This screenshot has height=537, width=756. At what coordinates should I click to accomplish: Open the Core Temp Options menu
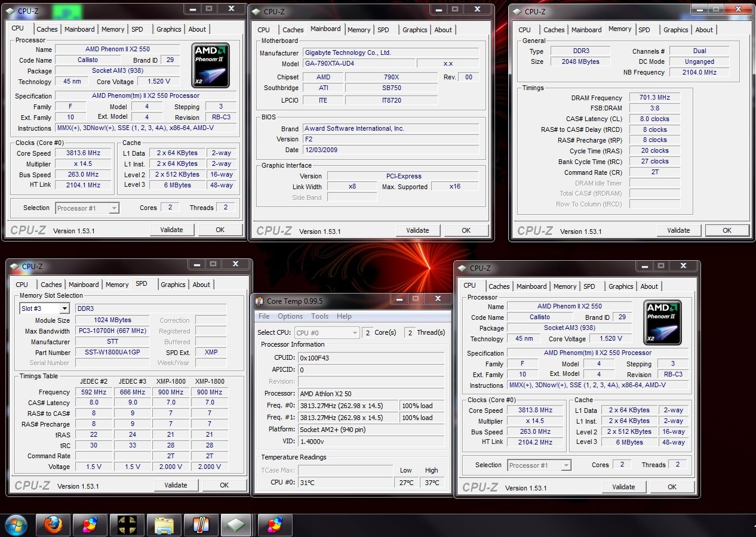click(290, 316)
